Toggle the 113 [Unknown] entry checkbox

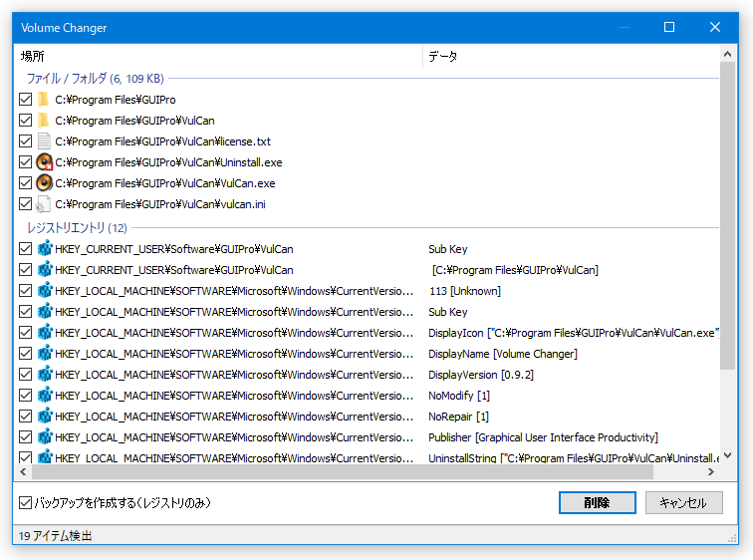[x=26, y=291]
